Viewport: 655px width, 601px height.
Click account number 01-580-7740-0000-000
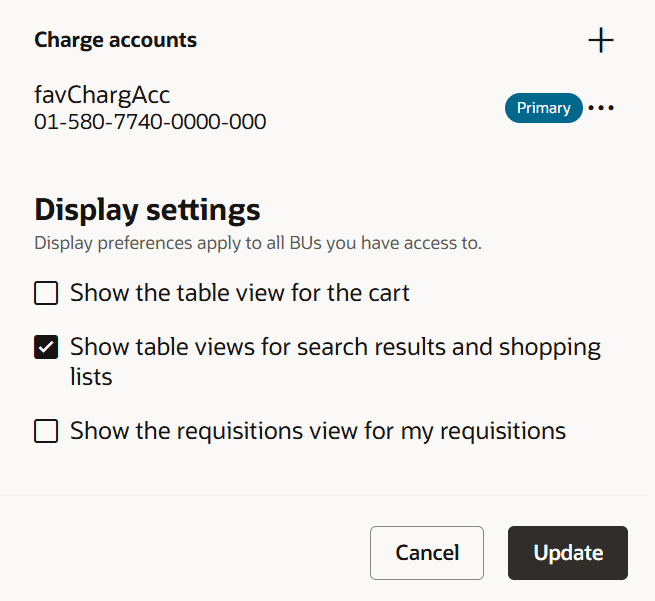(x=150, y=122)
